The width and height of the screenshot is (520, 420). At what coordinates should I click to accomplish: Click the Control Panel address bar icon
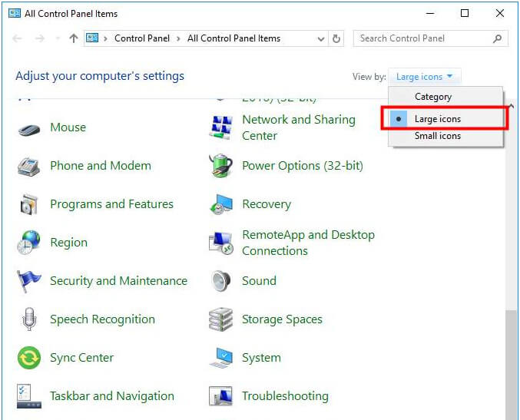(92, 38)
